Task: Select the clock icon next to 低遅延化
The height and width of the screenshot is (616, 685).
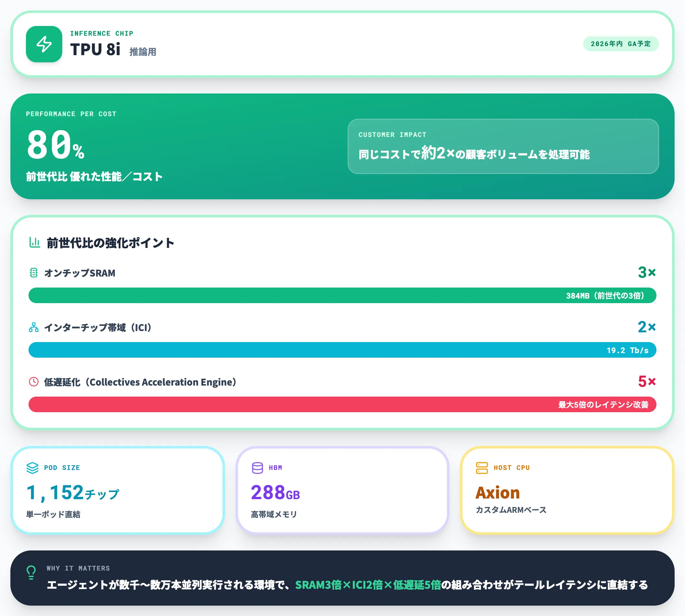Action: point(33,382)
